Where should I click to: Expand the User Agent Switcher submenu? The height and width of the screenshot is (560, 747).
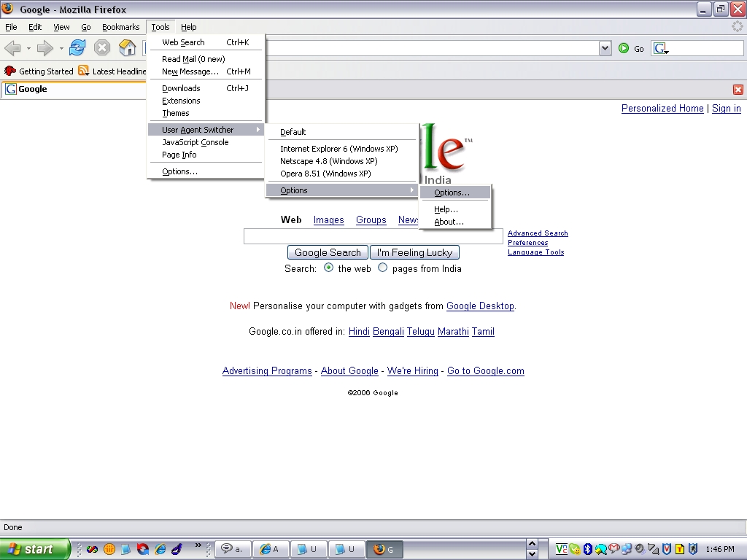tap(206, 130)
